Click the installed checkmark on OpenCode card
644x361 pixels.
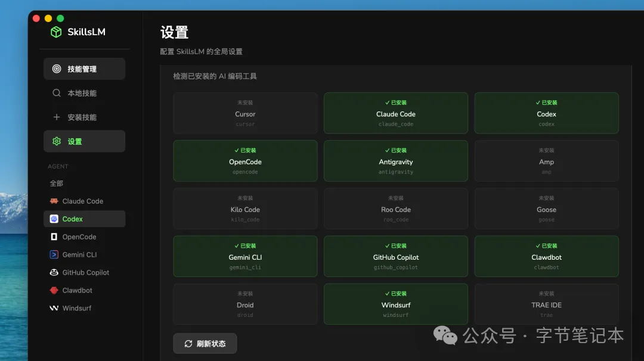(236, 150)
